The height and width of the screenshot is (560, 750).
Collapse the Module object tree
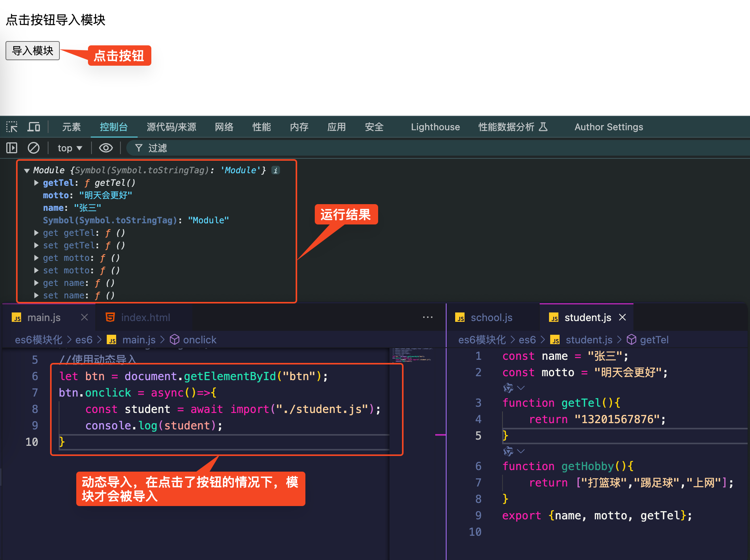tap(27, 171)
